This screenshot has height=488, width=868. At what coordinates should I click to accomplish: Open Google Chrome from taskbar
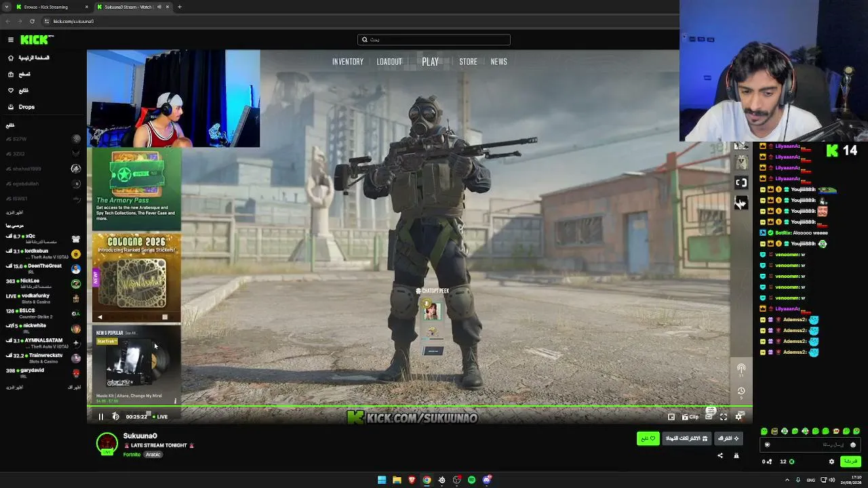click(x=427, y=480)
